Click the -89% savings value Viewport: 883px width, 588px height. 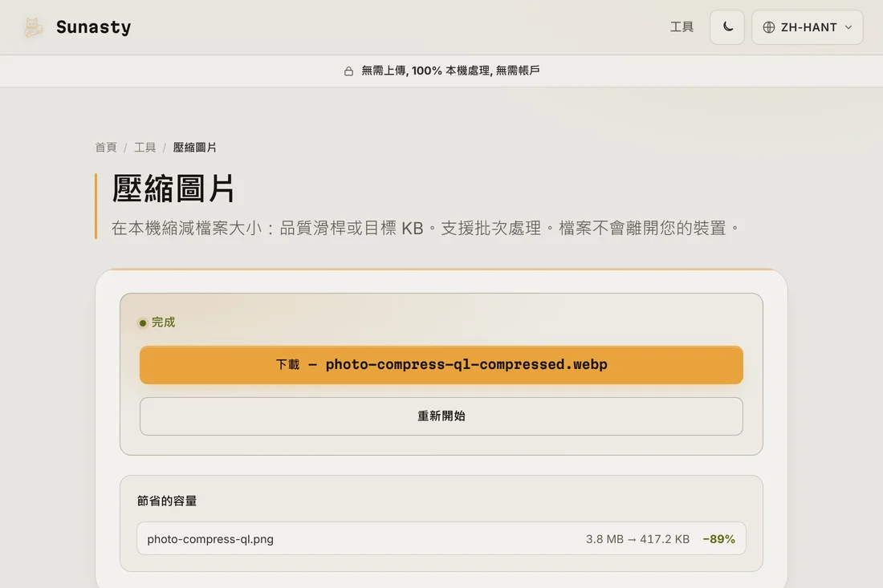pyautogui.click(x=718, y=539)
